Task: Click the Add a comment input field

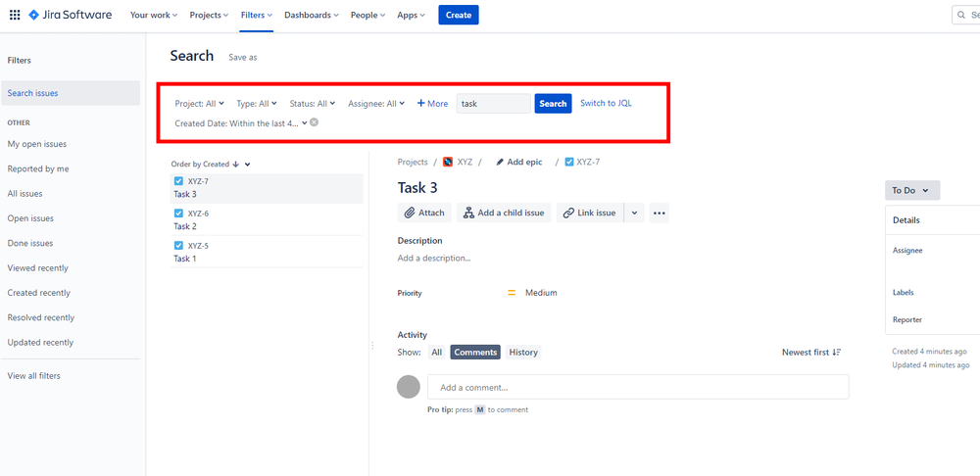Action: (x=637, y=387)
